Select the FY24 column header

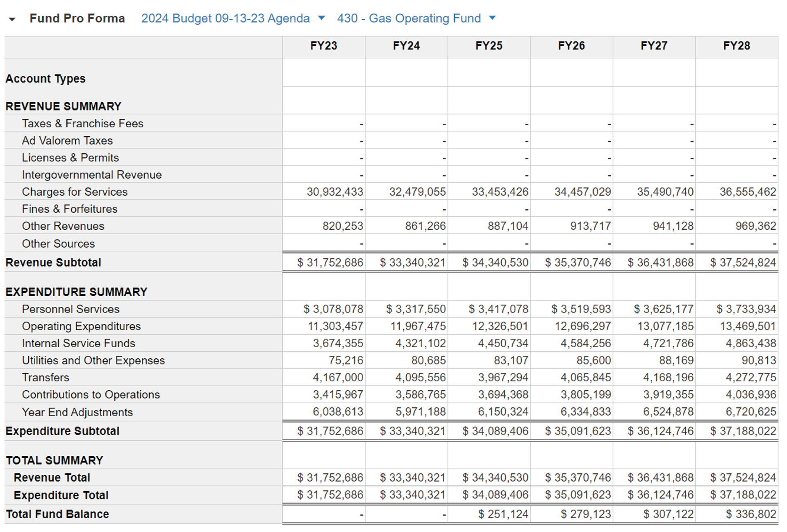click(406, 46)
